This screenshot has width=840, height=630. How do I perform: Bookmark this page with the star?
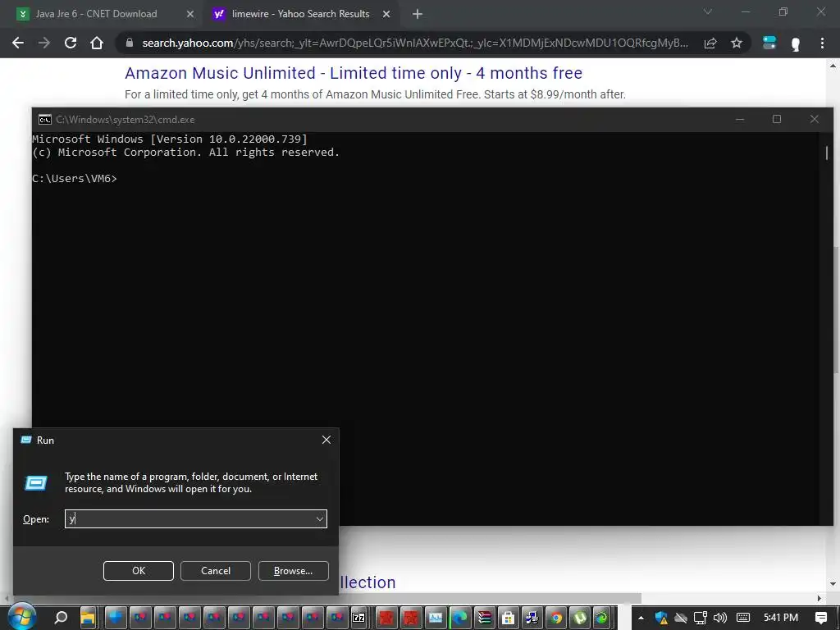pos(737,43)
